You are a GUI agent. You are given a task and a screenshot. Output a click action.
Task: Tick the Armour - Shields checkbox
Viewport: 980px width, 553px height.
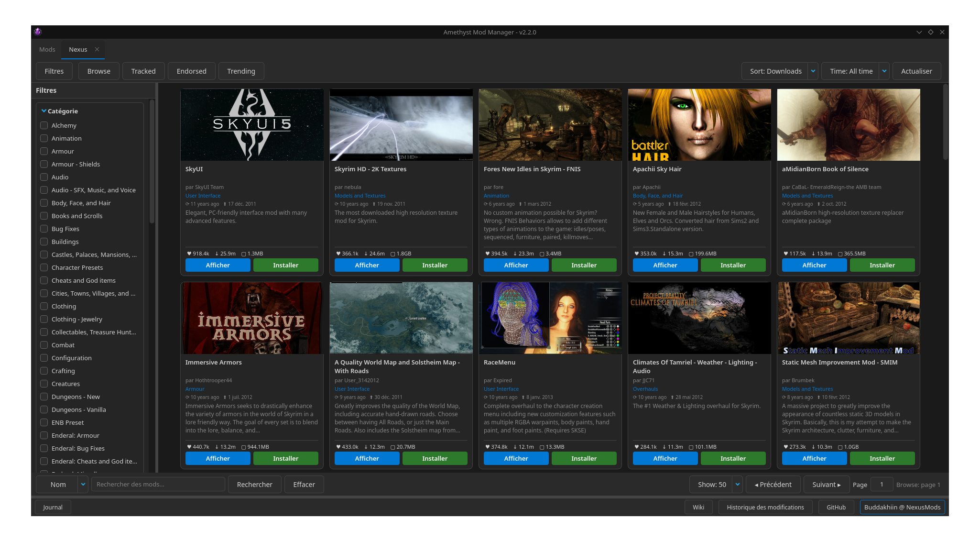[44, 164]
